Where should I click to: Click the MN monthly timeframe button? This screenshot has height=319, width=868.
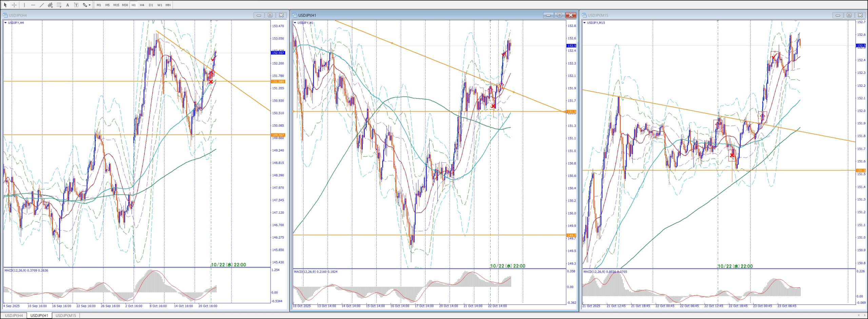point(168,5)
